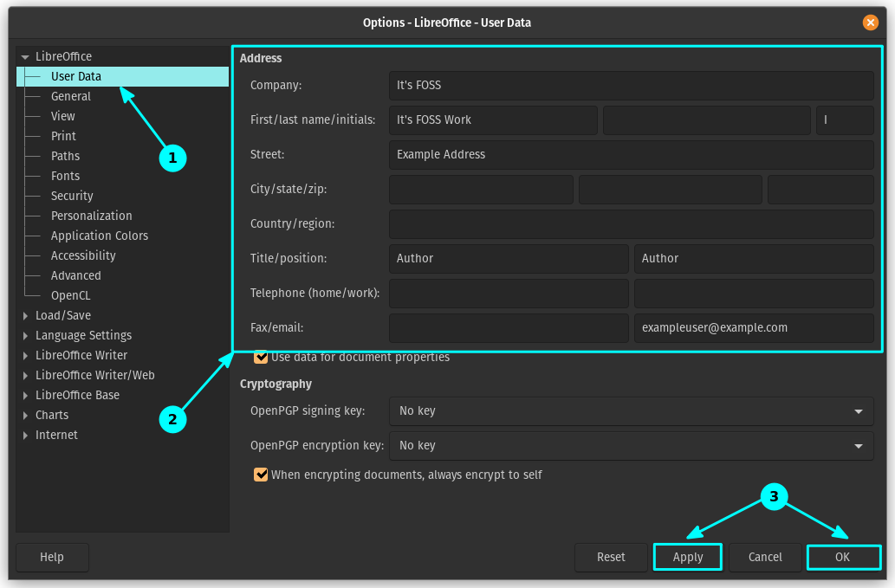This screenshot has width=895, height=588.
Task: Apply the changed user data
Action: (x=687, y=557)
